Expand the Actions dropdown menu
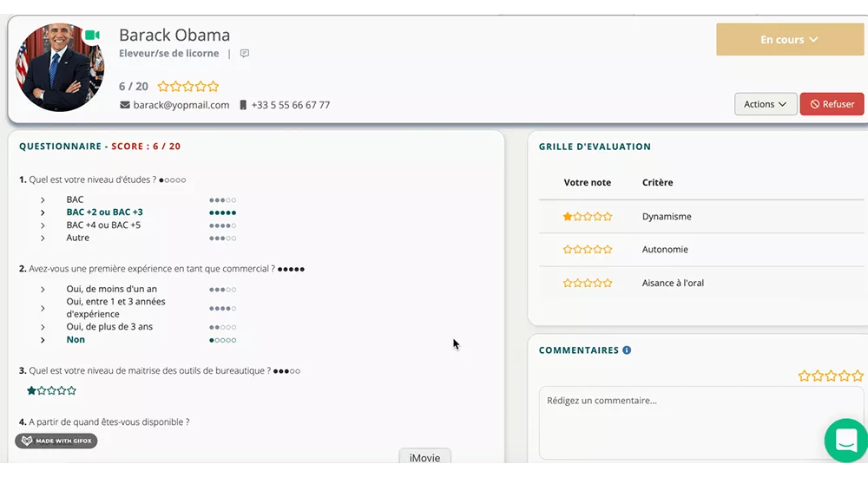868x477 pixels. [x=765, y=104]
